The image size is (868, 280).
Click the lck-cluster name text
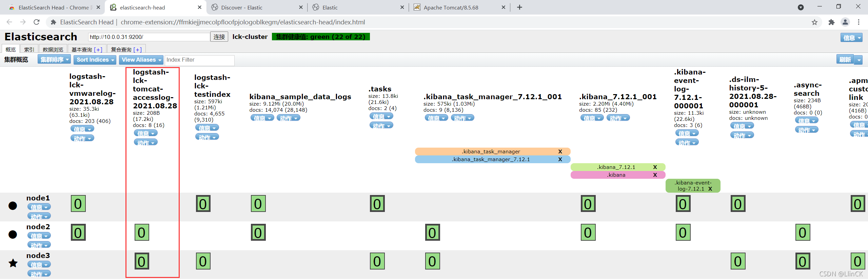click(x=250, y=37)
